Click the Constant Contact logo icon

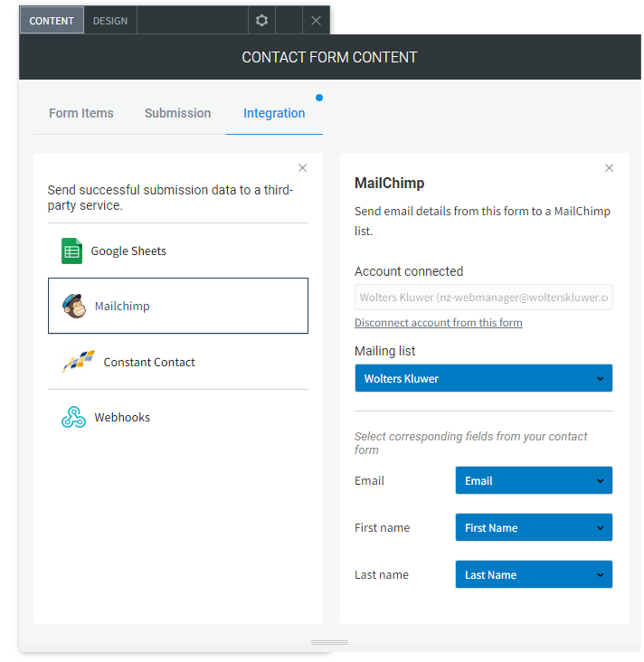point(79,362)
